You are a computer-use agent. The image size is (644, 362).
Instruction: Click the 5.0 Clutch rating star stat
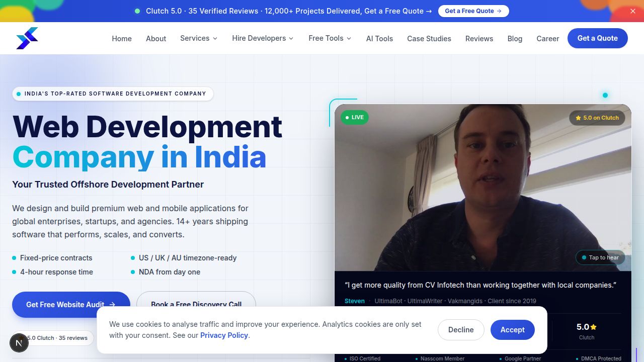coord(587,331)
